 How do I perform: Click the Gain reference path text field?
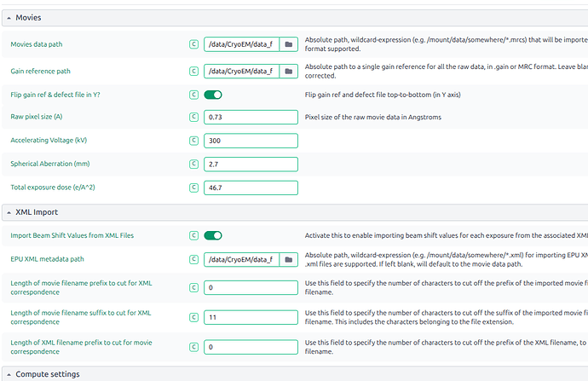click(x=242, y=72)
